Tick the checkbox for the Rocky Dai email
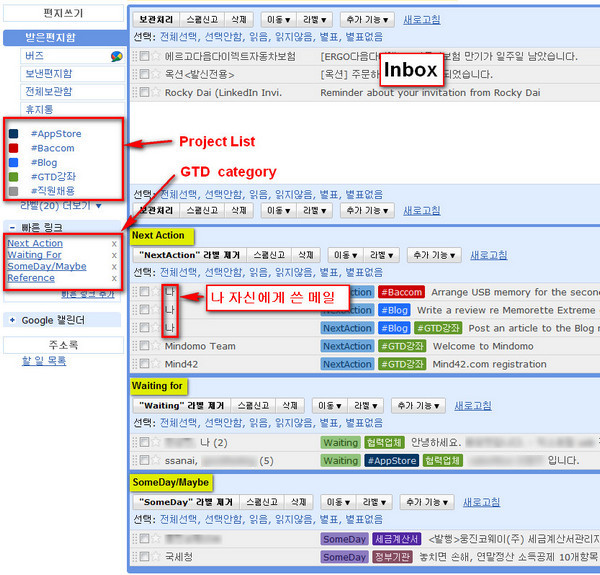 (144, 92)
